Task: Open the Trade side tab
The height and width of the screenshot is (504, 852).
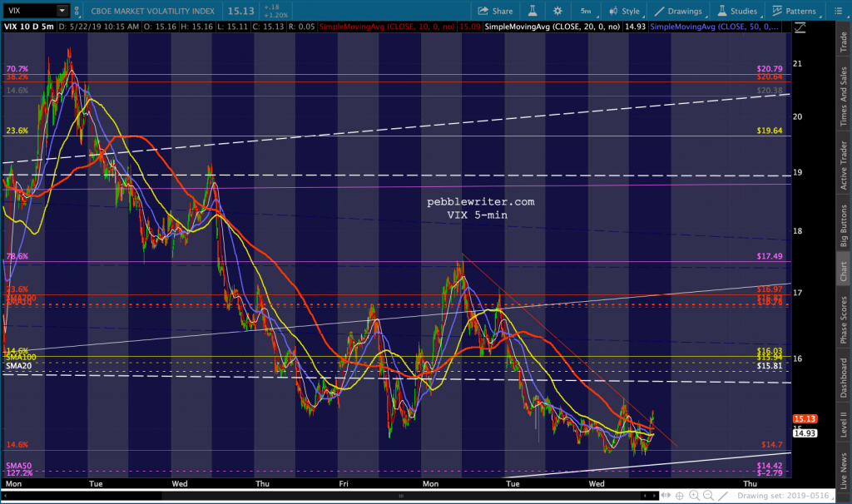Action: click(x=844, y=42)
